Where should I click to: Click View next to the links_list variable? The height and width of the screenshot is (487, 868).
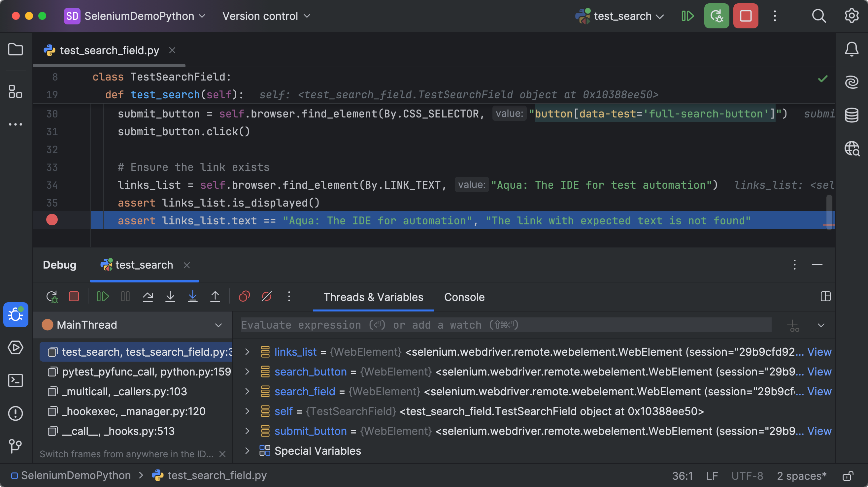click(x=820, y=352)
